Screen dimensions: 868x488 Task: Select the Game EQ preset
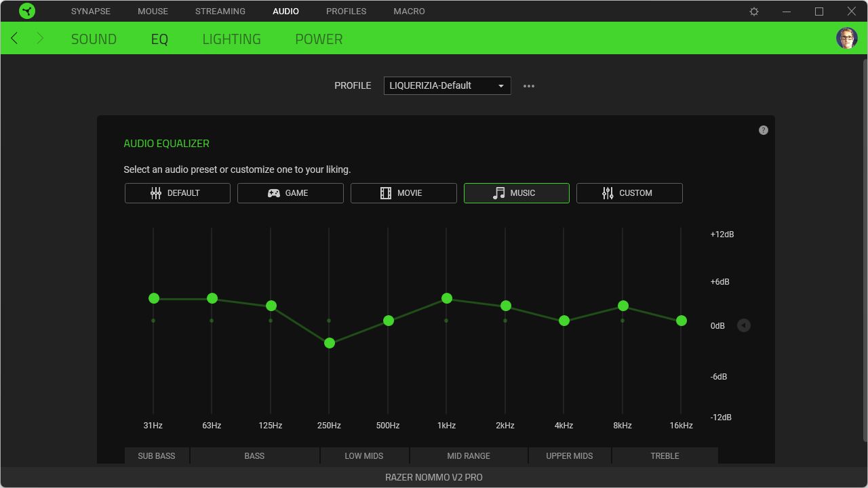pyautogui.click(x=290, y=193)
